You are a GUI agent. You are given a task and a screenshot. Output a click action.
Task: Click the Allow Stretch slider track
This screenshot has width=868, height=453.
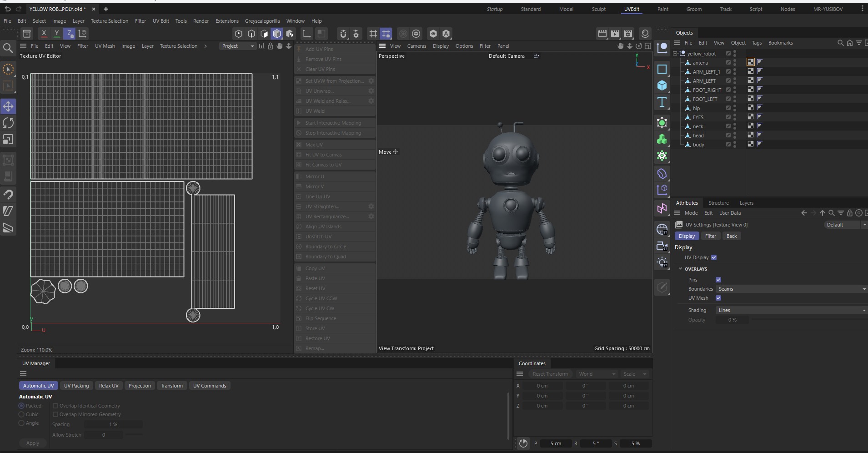click(x=134, y=435)
